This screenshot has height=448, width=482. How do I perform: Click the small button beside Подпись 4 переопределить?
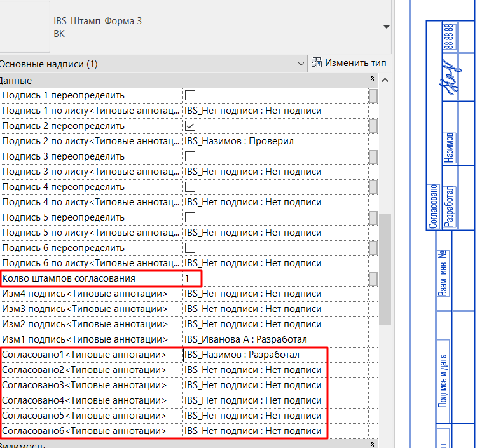[x=373, y=187]
